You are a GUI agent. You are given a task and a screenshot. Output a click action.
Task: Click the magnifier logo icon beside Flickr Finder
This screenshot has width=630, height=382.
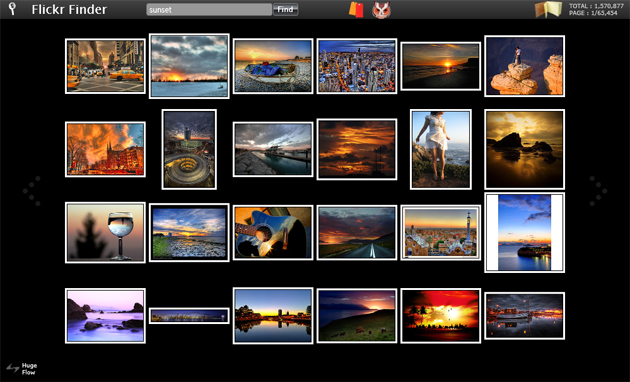pos(12,9)
